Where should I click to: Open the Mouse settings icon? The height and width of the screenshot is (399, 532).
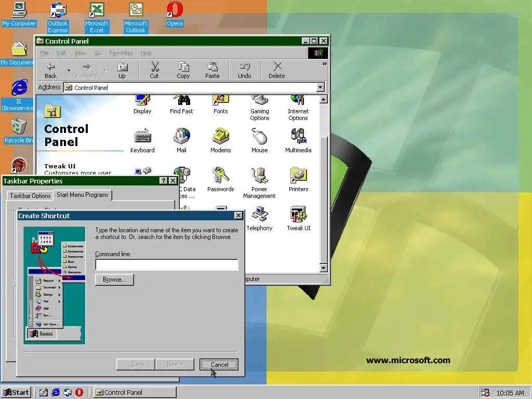click(x=260, y=140)
